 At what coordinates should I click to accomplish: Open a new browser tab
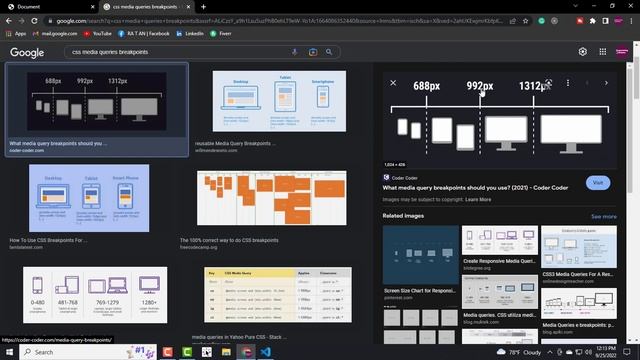[x=203, y=7]
